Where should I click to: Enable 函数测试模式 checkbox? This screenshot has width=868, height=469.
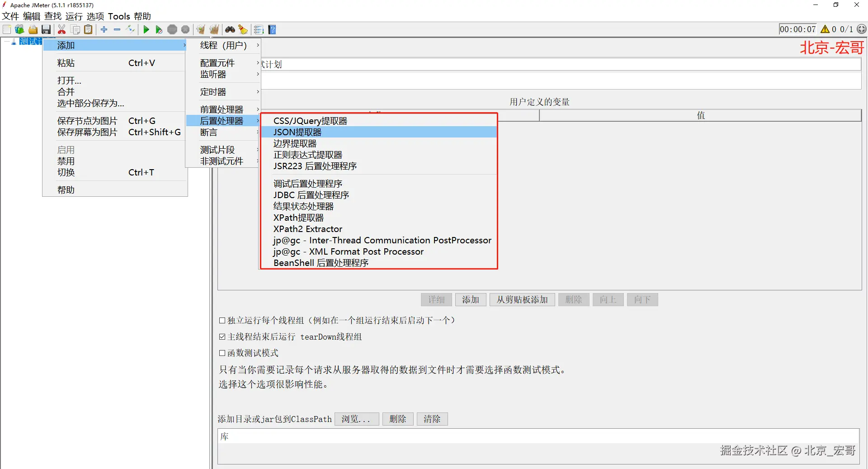[222, 353]
